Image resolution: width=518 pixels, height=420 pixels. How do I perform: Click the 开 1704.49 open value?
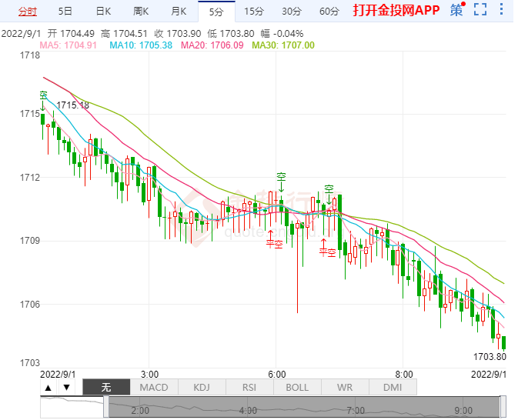point(71,34)
